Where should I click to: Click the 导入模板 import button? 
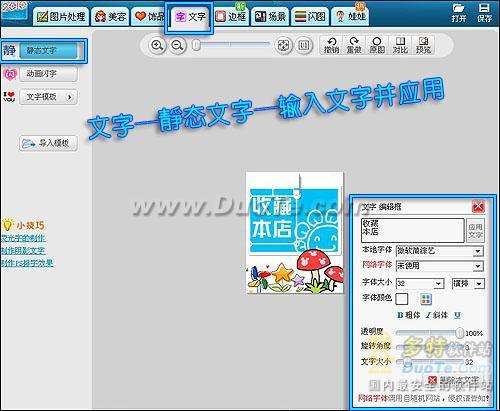49,143
